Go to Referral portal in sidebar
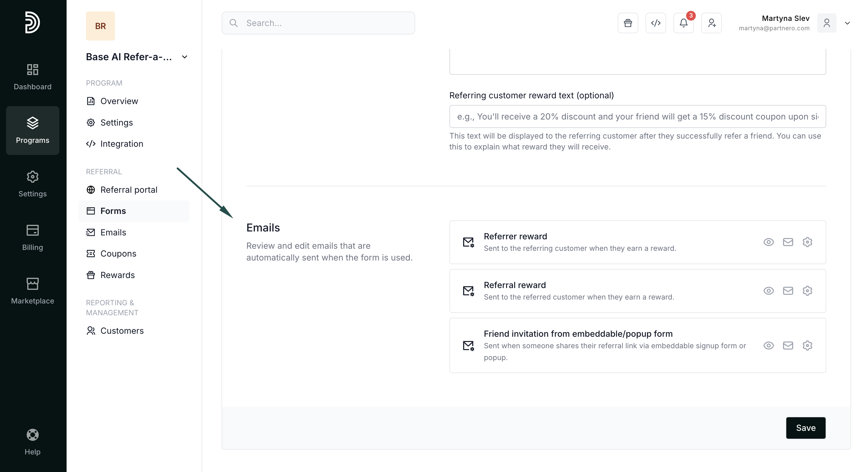The height and width of the screenshot is (472, 868). coord(128,190)
